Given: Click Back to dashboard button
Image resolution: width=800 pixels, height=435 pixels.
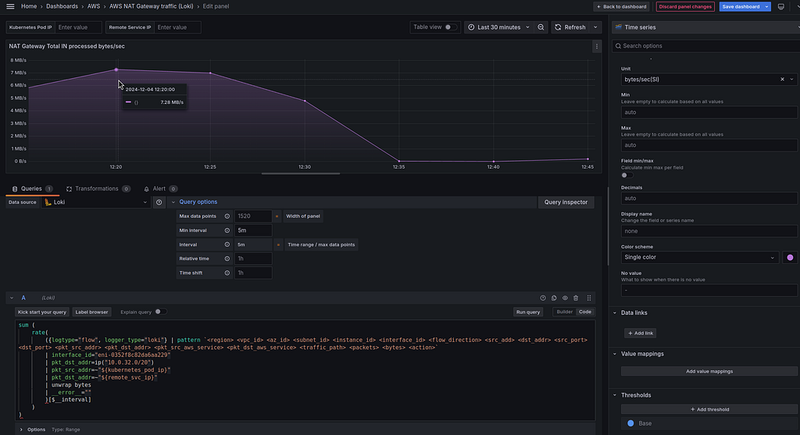Looking at the screenshot, I should coord(621,7).
